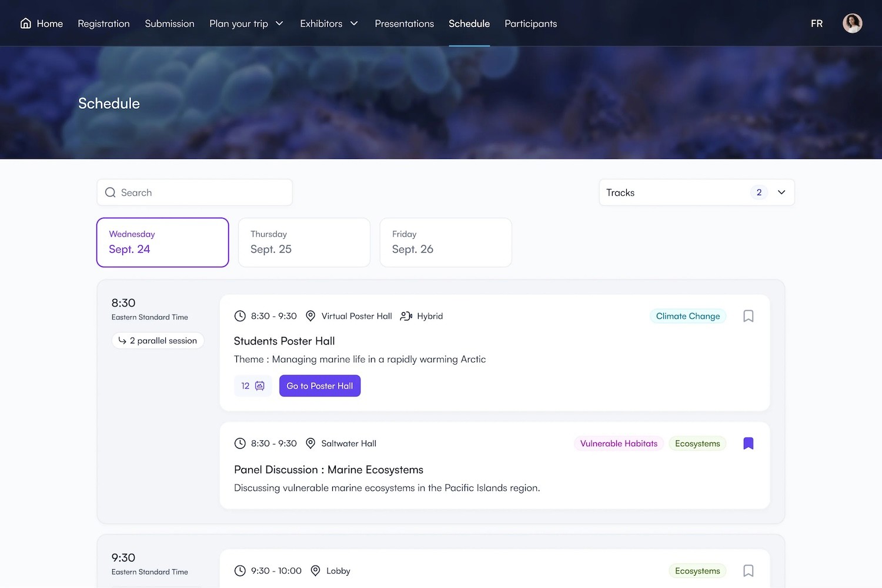Bookmark the 9:30 Lobby session
The image size is (882, 588).
point(748,571)
